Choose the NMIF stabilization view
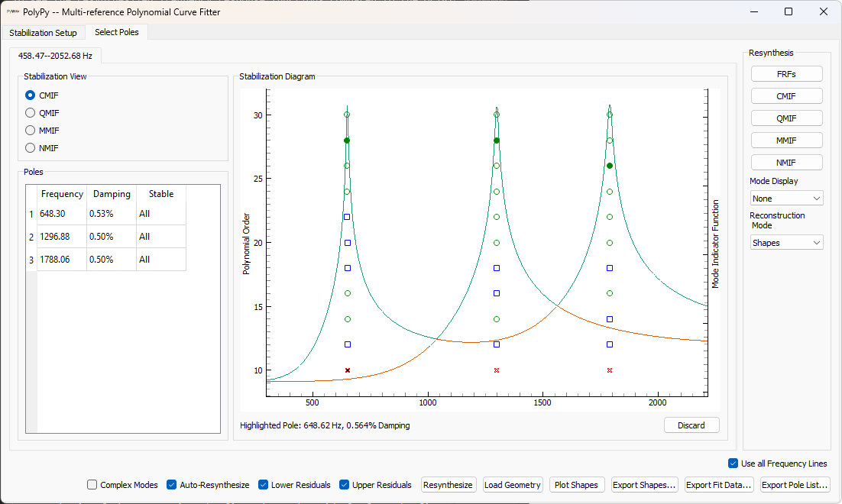842x504 pixels. tap(31, 148)
